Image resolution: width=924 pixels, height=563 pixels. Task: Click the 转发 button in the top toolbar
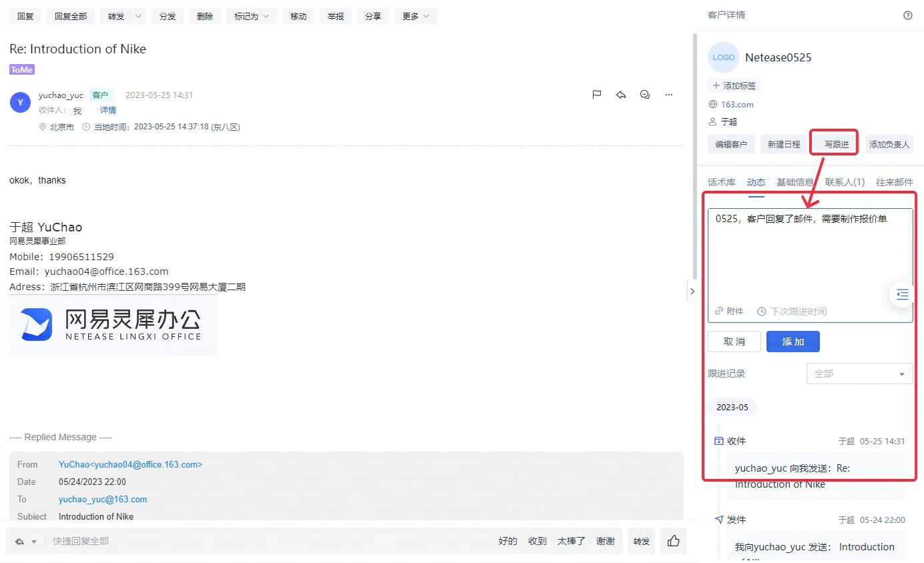pyautogui.click(x=116, y=16)
